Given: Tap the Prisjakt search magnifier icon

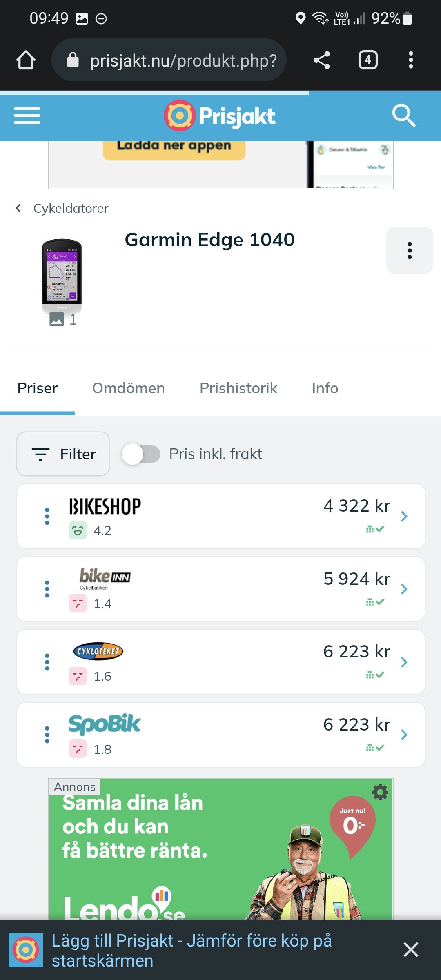Looking at the screenshot, I should pos(403,116).
